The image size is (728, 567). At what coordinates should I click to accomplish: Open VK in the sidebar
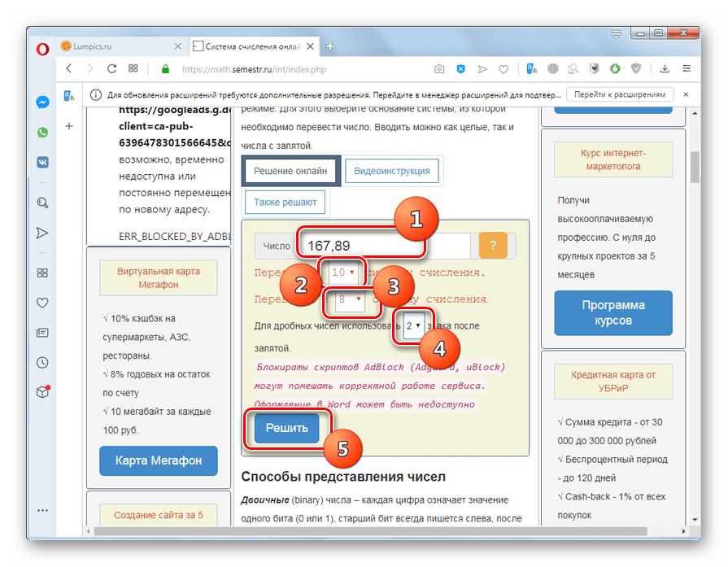(x=42, y=162)
